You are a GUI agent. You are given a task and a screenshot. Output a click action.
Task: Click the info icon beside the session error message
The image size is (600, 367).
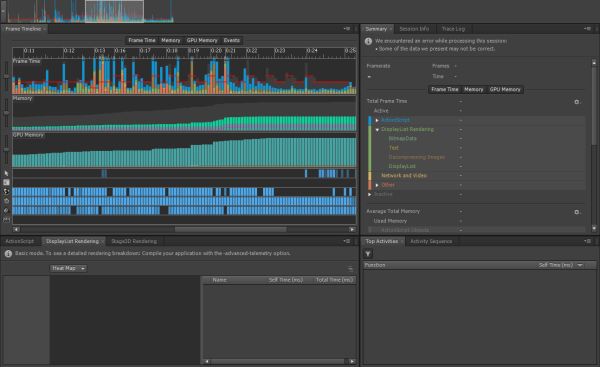click(x=368, y=41)
